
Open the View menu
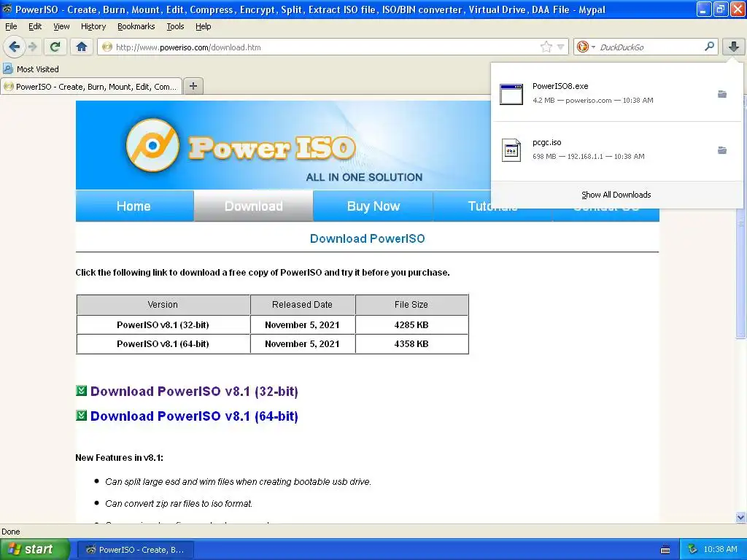61,27
